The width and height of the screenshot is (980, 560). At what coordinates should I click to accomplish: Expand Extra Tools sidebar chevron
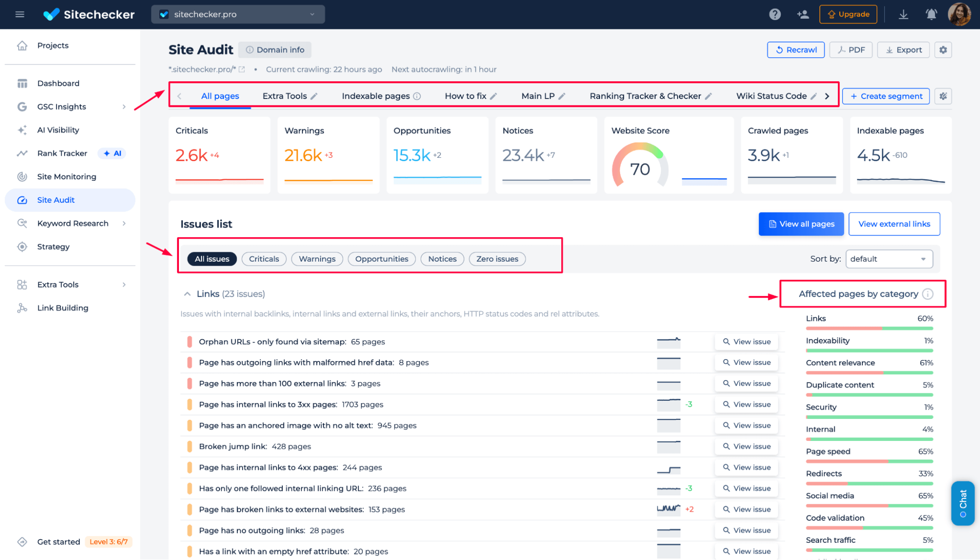(124, 285)
